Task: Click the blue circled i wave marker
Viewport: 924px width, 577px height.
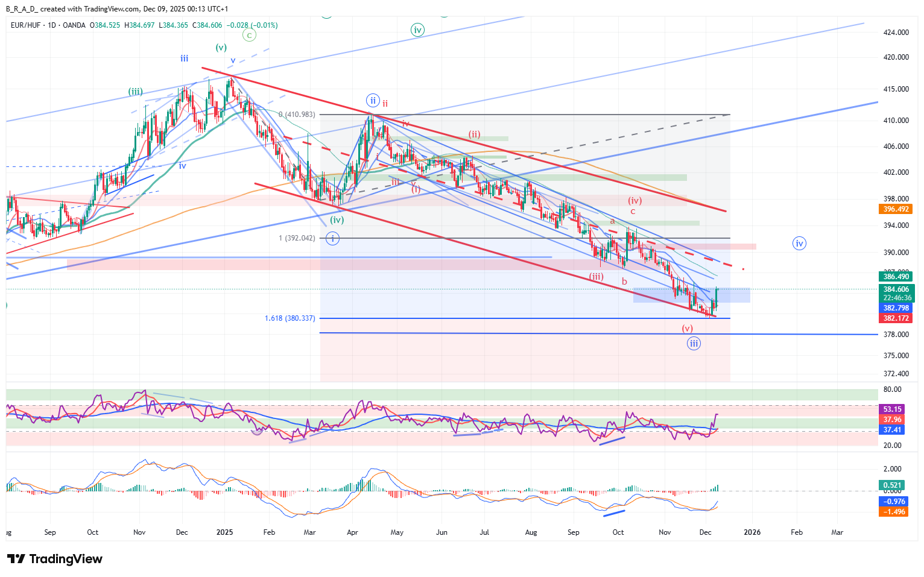Action: (x=332, y=239)
